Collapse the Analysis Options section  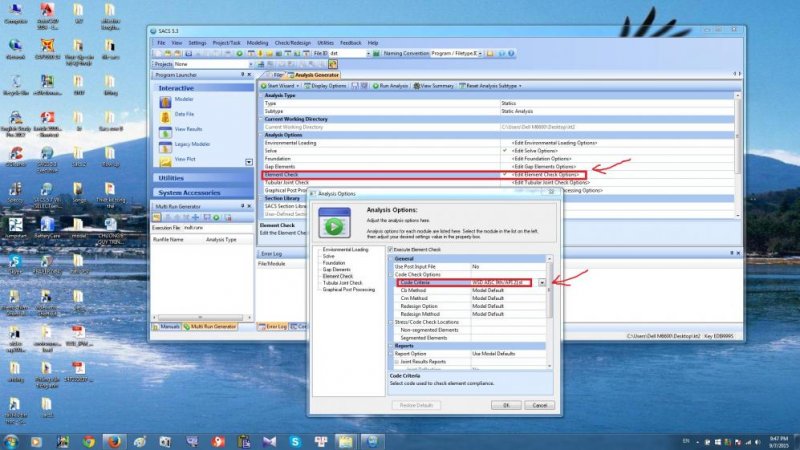click(262, 135)
